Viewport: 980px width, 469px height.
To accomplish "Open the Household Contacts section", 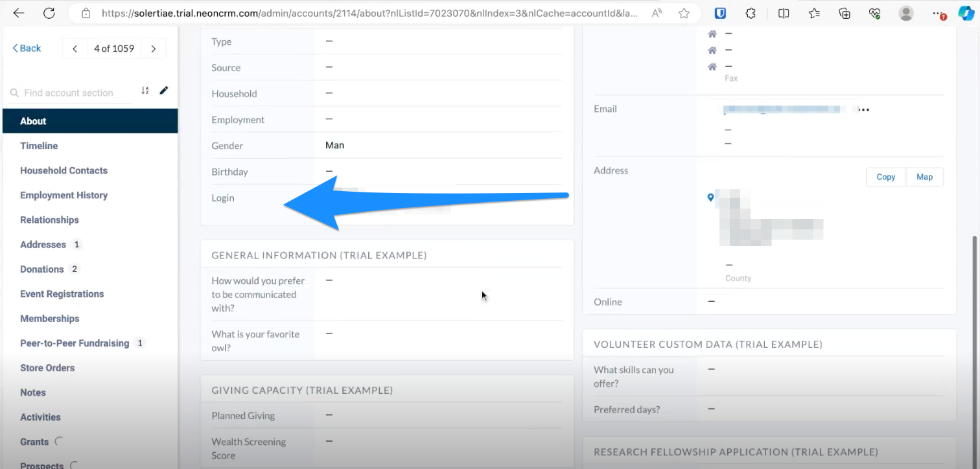I will pyautogui.click(x=64, y=170).
